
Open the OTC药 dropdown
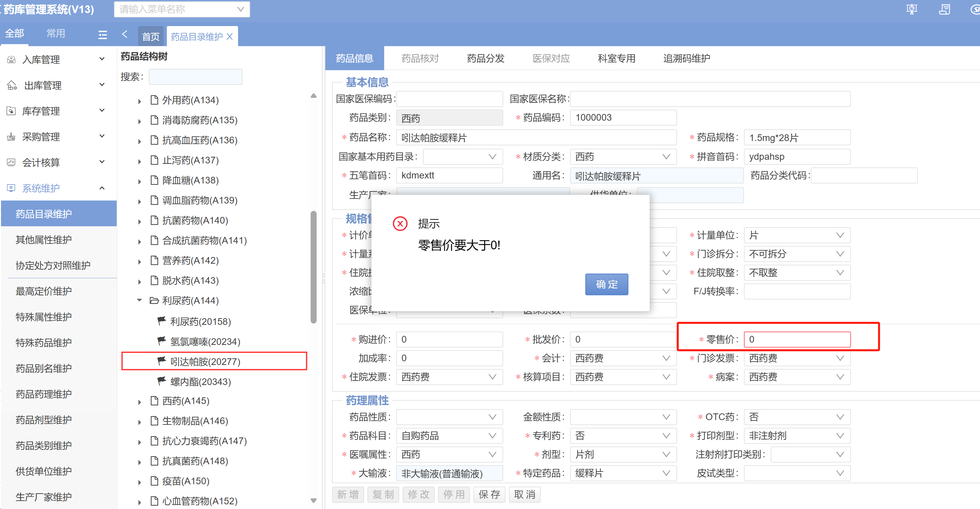pos(840,417)
